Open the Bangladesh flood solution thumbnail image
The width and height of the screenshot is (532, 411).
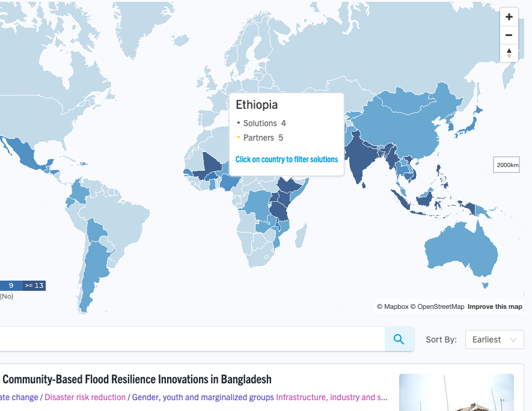(456, 392)
